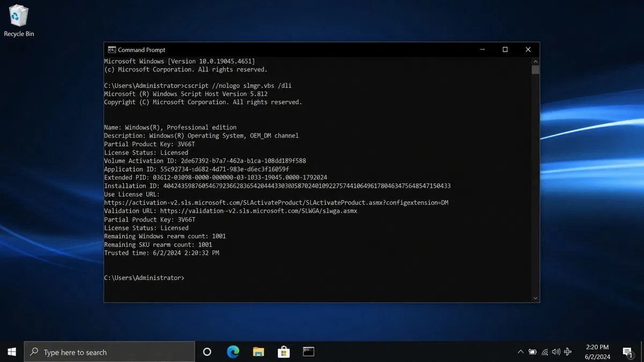Click the Name: Windows(R), Professional edition line

click(x=170, y=128)
